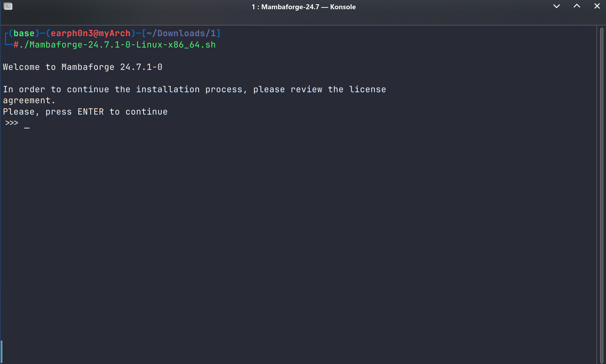
Task: Click the '(base)' environment label in prompt
Action: click(24, 33)
